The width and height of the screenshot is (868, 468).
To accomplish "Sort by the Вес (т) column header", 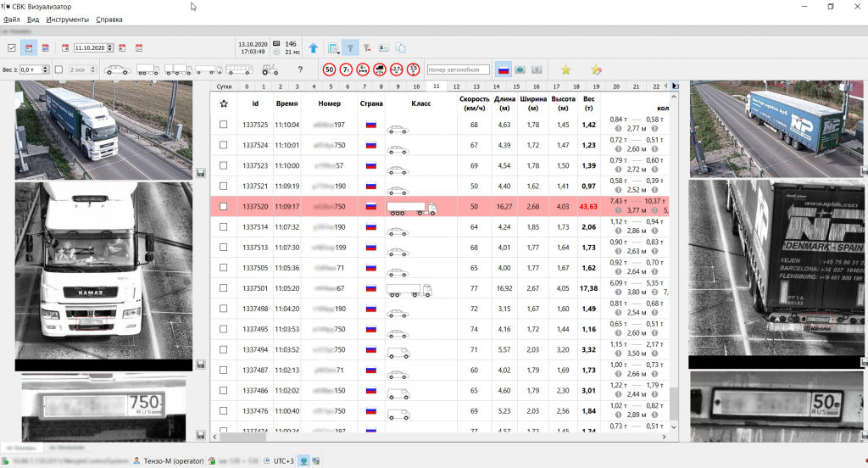I will 588,103.
